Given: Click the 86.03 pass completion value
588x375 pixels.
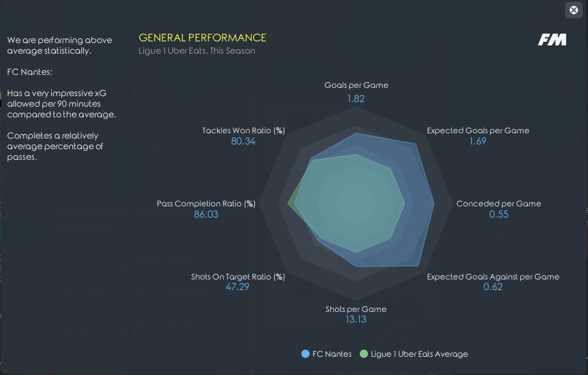Looking at the screenshot, I should click(206, 214).
